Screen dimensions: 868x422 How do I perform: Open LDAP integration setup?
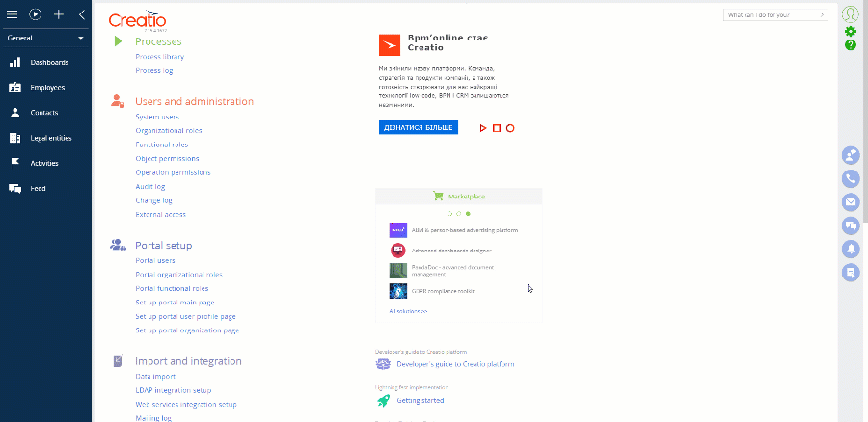[174, 390]
